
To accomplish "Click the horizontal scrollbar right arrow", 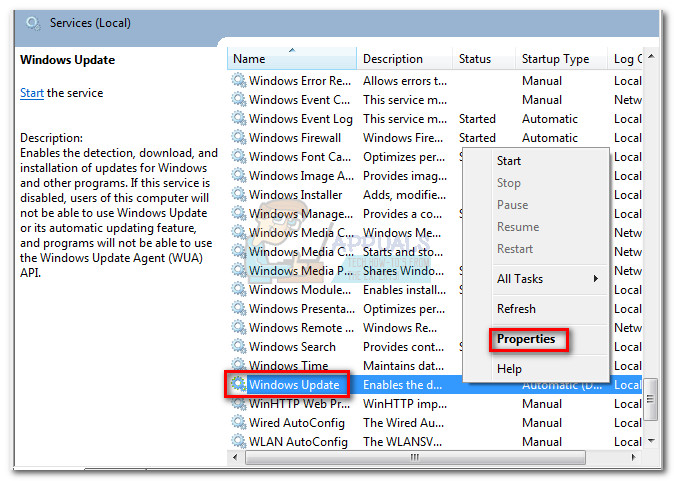I will click(x=633, y=457).
